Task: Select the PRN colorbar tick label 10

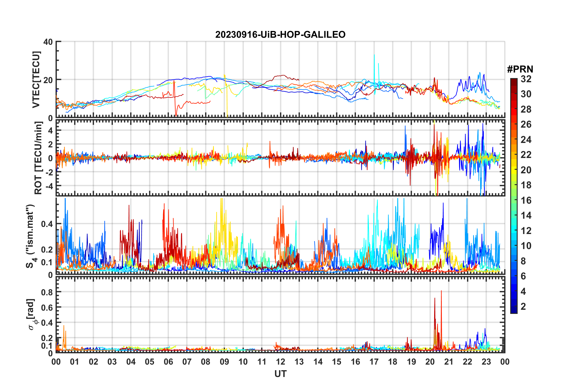Action: coord(526,246)
